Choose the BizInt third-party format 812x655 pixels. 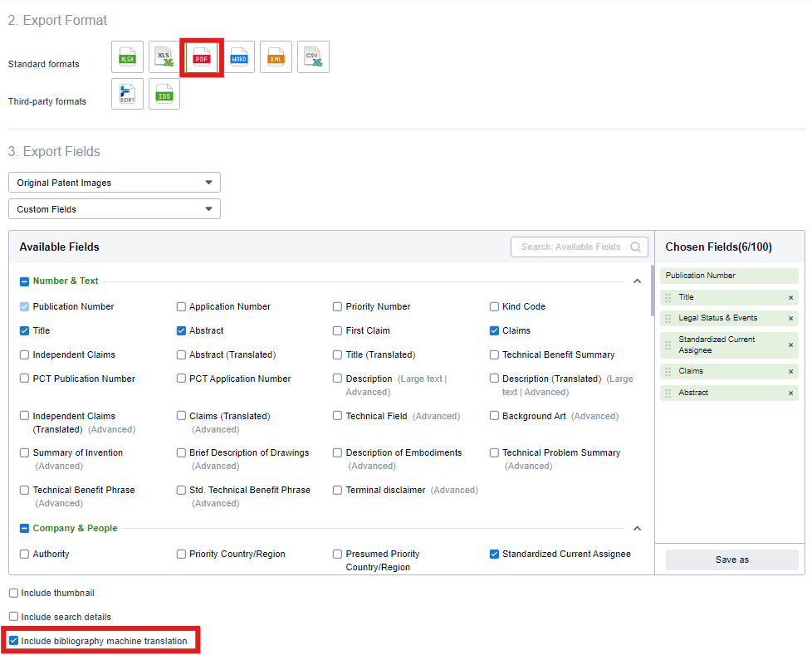[127, 94]
